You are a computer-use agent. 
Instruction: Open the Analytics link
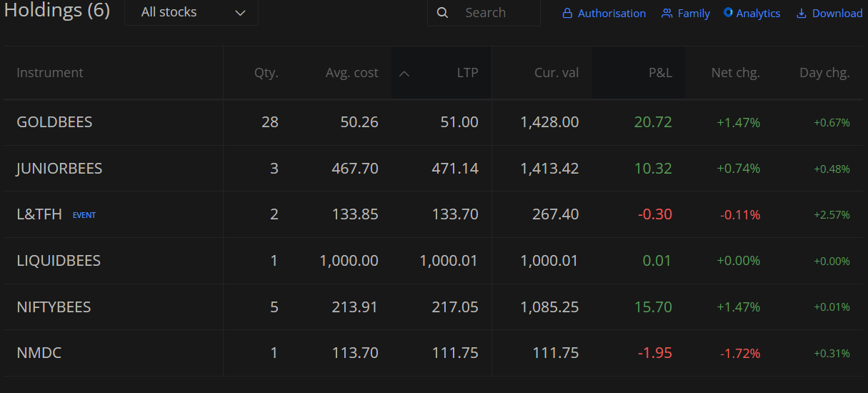(x=752, y=13)
